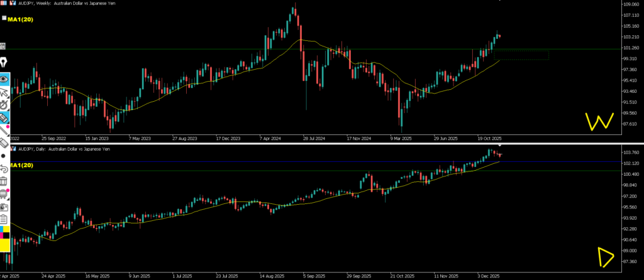Take a screenshot with camera icon
Screen dimensions: 644x280
click(x=4, y=207)
